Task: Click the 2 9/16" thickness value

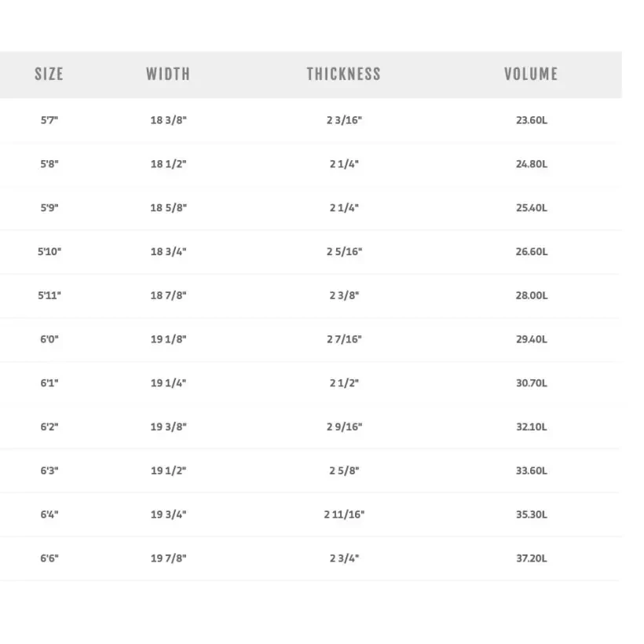Action: coord(344,427)
